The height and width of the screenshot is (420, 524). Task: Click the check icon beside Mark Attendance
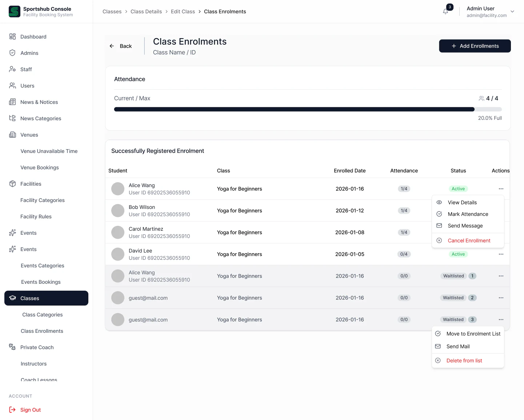click(x=439, y=214)
